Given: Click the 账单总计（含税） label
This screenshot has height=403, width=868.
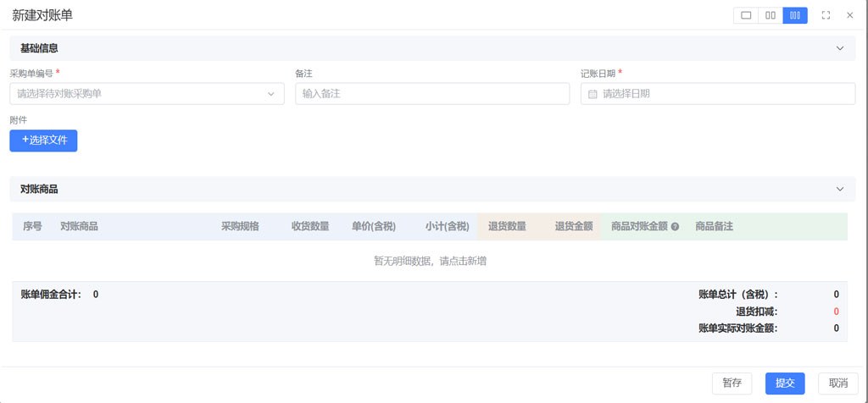Looking at the screenshot, I should pyautogui.click(x=738, y=294).
